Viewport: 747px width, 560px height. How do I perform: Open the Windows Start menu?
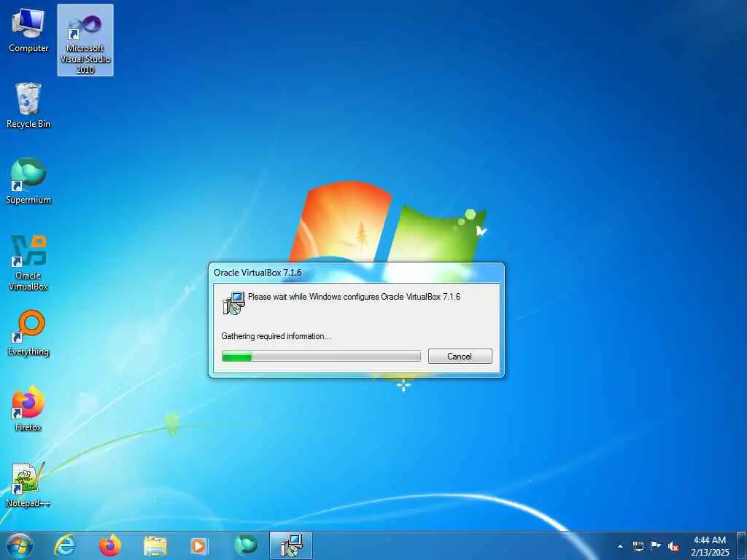(x=20, y=545)
